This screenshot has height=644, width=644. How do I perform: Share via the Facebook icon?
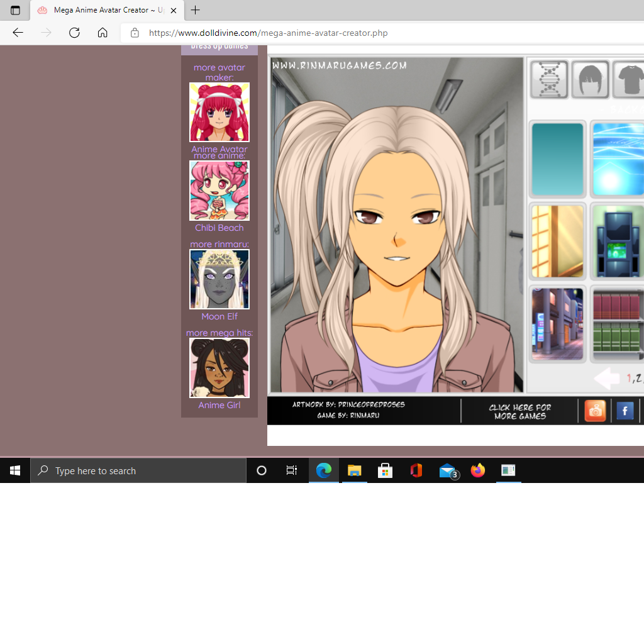625,411
